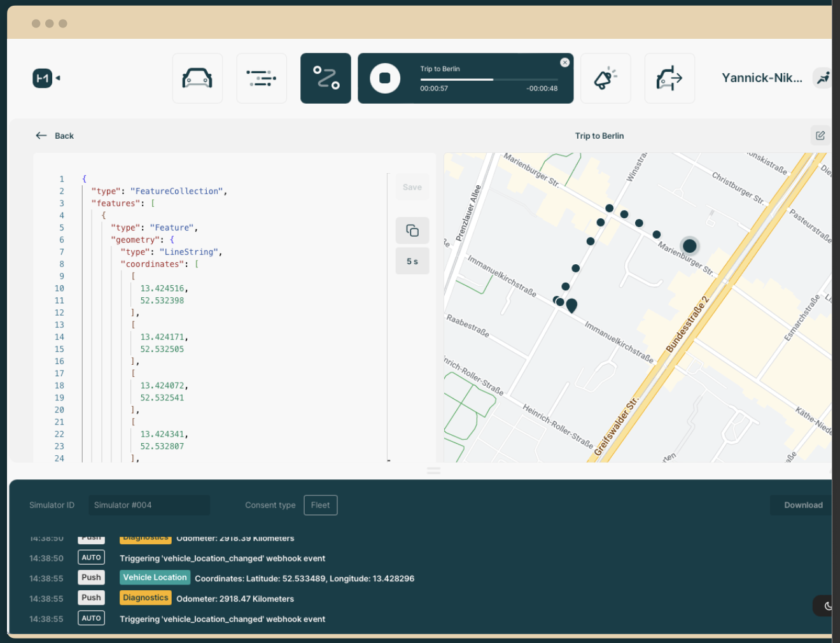Screen dimensions: 840x643
Task: Click the "LineString" value in editor
Action: pos(188,252)
